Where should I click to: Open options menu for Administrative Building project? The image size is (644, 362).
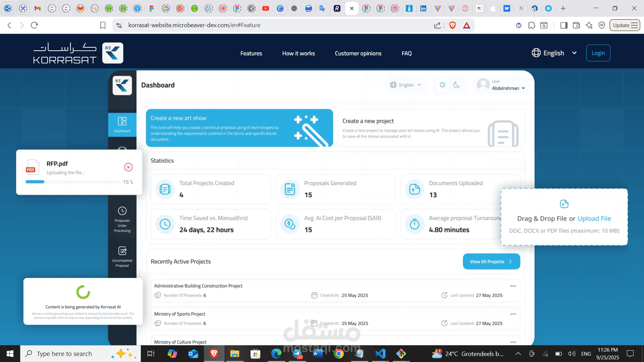click(513, 286)
